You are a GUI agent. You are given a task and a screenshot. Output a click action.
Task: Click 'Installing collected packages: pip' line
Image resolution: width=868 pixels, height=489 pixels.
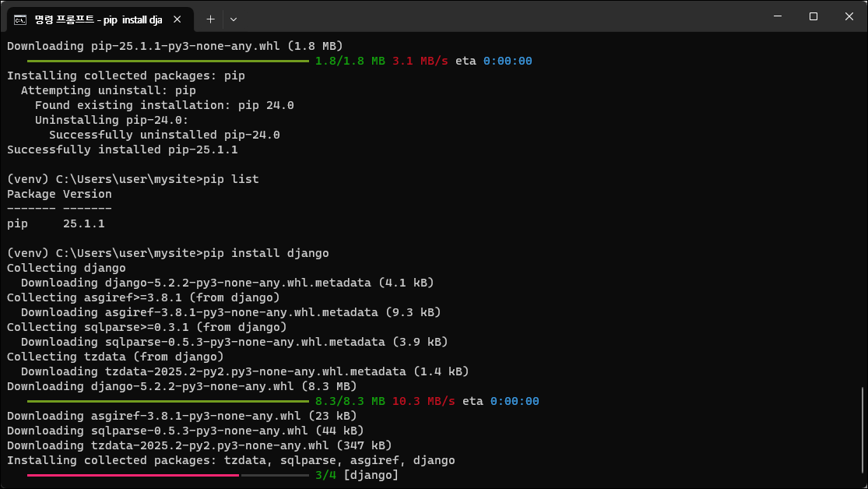125,76
